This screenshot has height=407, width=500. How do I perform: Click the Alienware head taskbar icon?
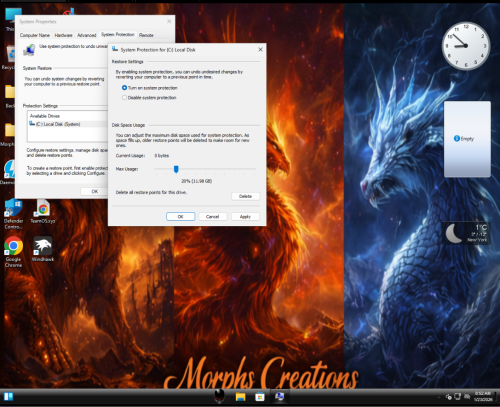click(x=219, y=396)
